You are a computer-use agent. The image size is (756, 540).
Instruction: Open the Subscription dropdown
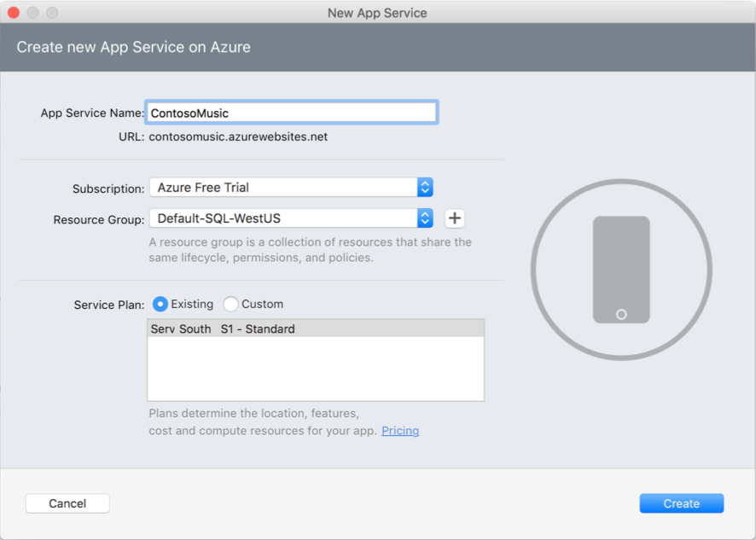(291, 188)
